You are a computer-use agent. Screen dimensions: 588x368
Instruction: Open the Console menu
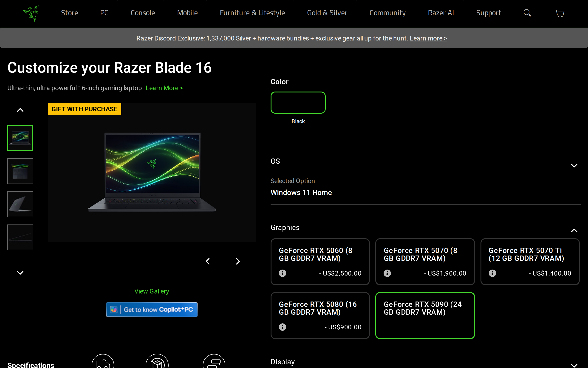143,13
